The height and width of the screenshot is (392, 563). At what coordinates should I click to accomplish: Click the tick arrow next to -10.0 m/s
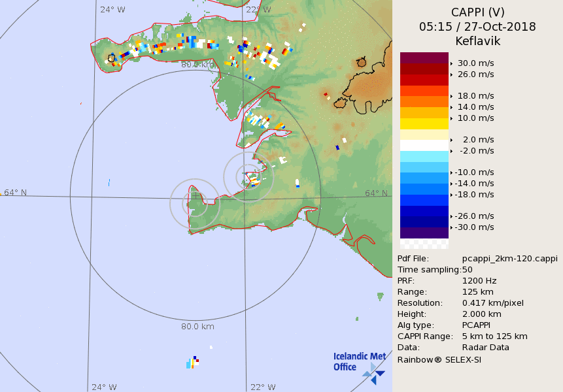pyautogui.click(x=452, y=172)
